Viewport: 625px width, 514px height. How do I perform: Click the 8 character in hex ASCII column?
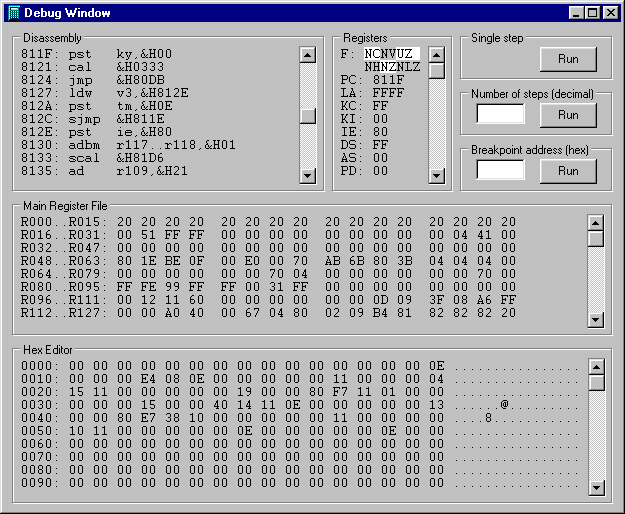coord(488,418)
